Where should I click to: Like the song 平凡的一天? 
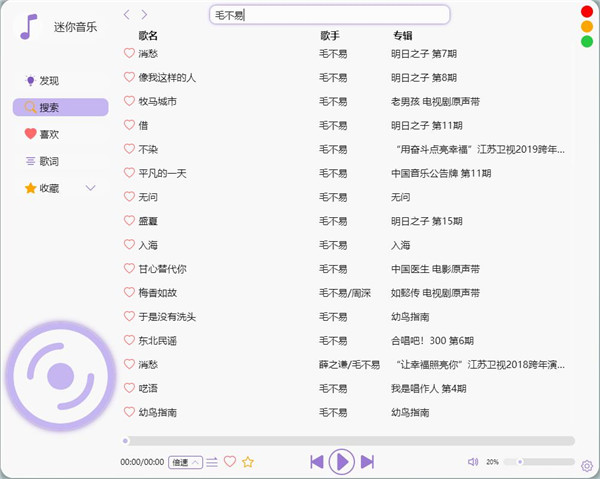[129, 173]
